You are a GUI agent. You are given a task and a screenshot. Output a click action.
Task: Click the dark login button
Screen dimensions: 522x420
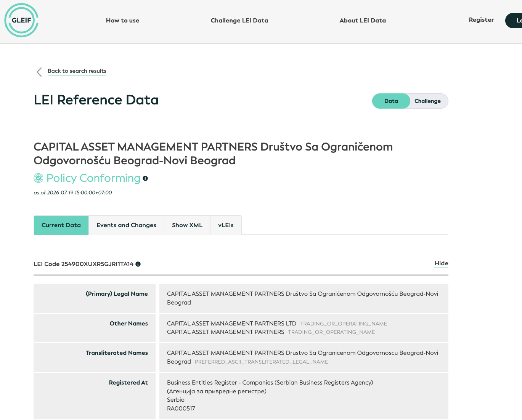click(514, 21)
